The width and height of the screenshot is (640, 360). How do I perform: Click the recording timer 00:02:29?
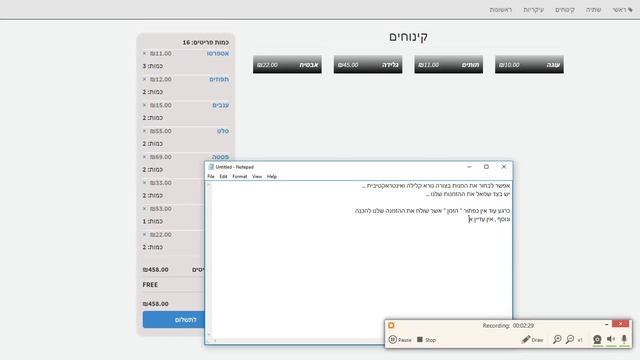click(x=523, y=326)
